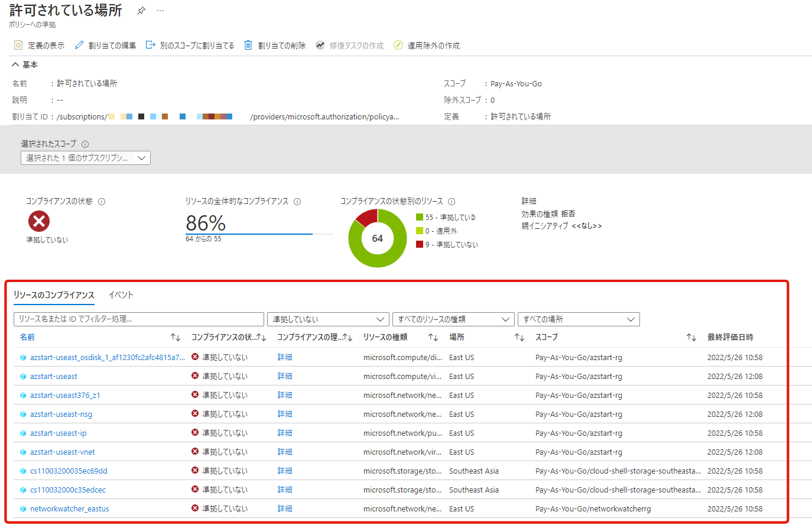Sort by スコープ column
The height and width of the screenshot is (528, 812).
pyautogui.click(x=691, y=337)
